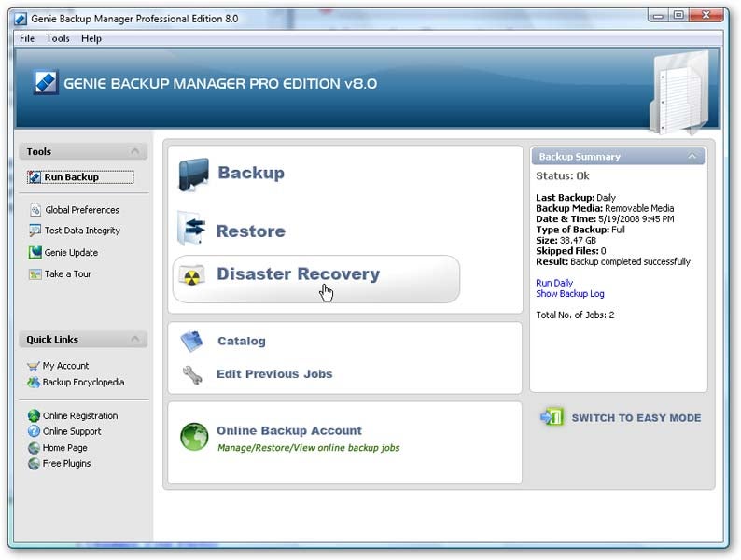Open the Tools menu
The image size is (741, 560).
click(58, 38)
